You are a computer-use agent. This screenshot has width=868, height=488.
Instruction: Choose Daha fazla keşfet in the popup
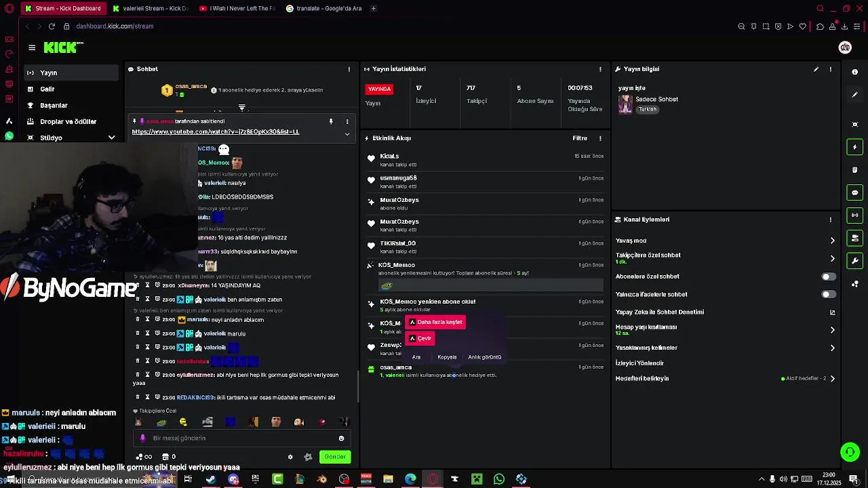(435, 322)
